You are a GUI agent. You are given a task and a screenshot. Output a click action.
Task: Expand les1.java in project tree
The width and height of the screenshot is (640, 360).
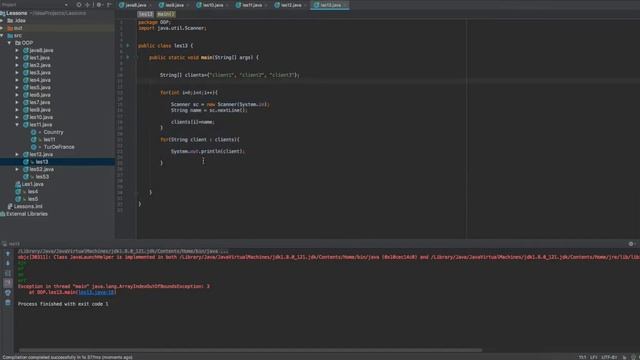(17, 58)
